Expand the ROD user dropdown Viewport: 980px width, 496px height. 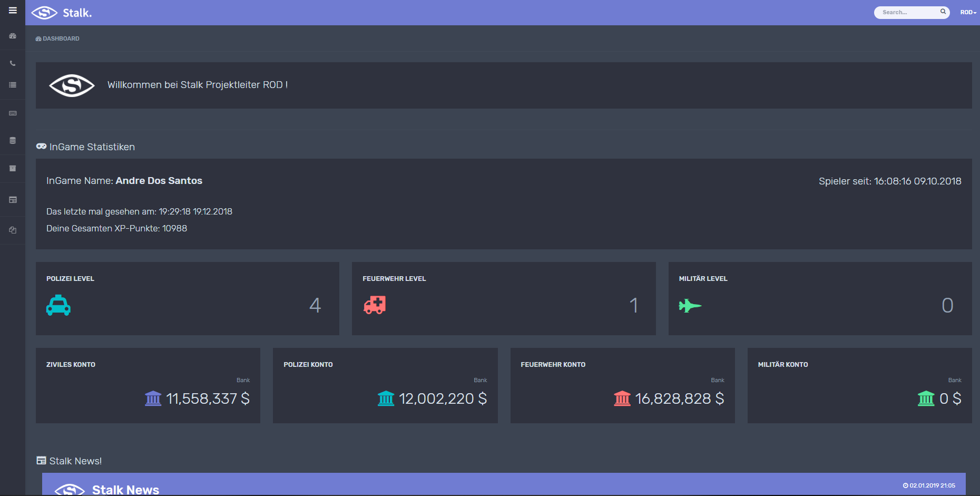pyautogui.click(x=968, y=12)
